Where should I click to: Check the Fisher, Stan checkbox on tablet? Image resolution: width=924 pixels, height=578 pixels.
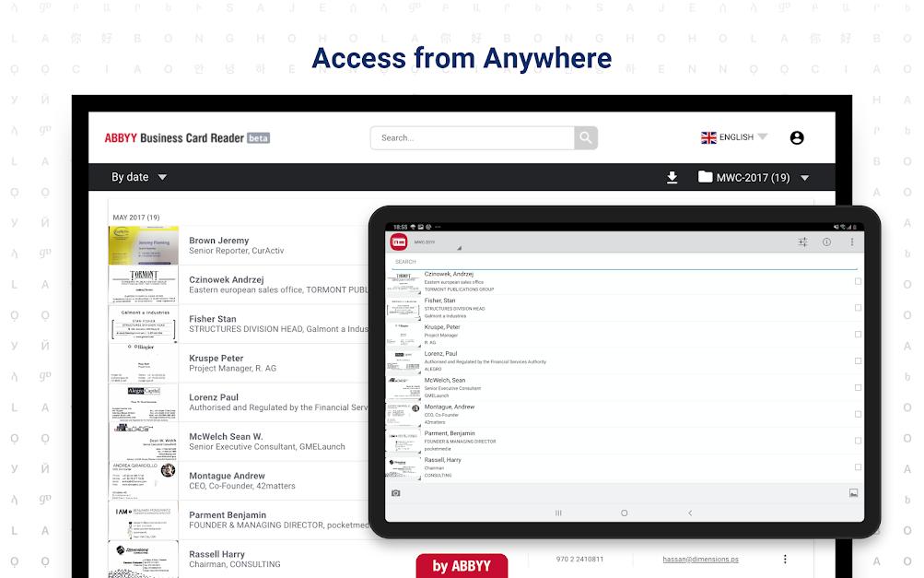click(x=858, y=308)
